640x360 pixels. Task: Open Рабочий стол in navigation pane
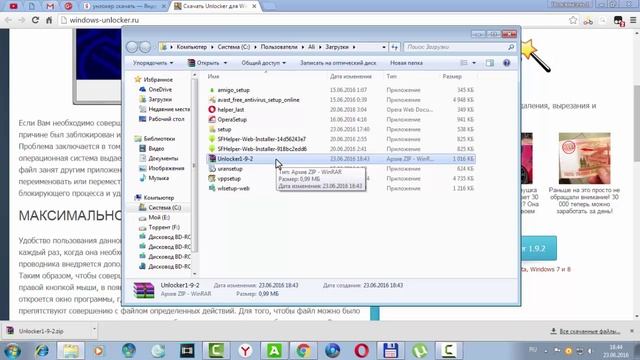(x=166, y=119)
